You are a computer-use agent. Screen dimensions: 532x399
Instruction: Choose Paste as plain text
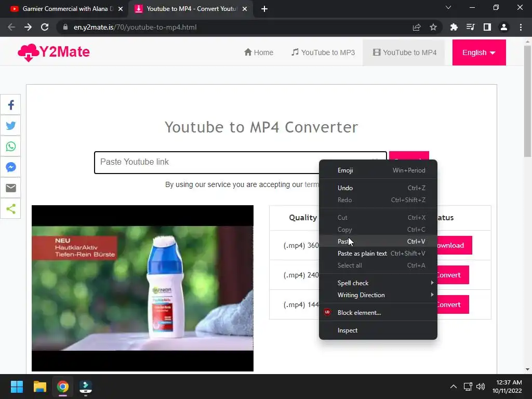(378, 254)
